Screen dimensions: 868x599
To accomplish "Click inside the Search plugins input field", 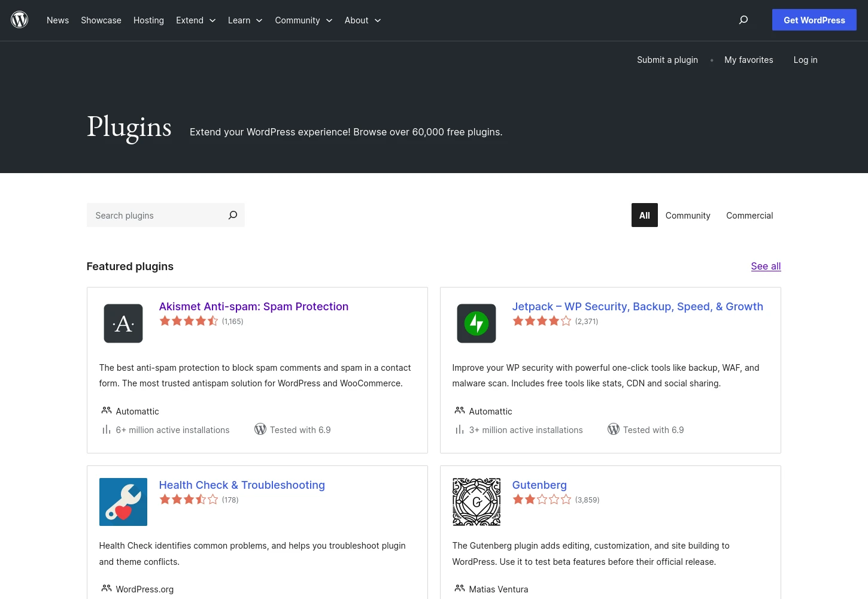I will [x=156, y=215].
